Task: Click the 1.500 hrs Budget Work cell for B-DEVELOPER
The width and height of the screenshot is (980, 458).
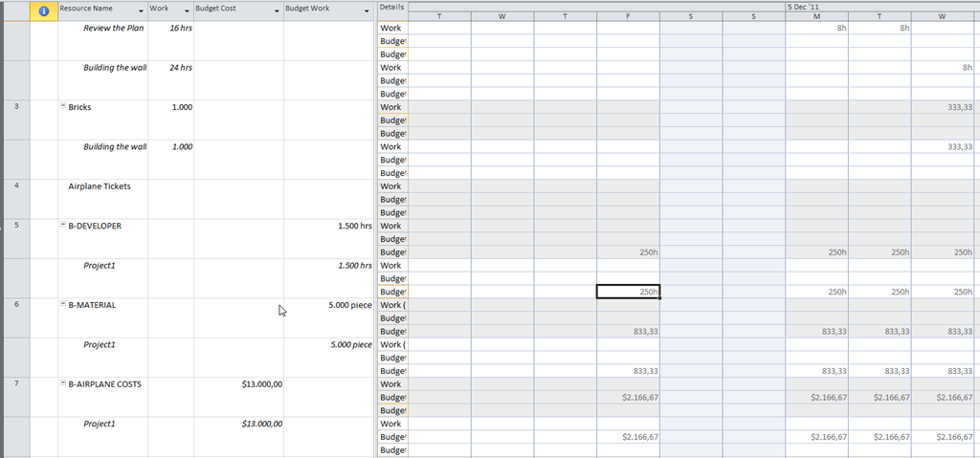Action: coord(347,226)
